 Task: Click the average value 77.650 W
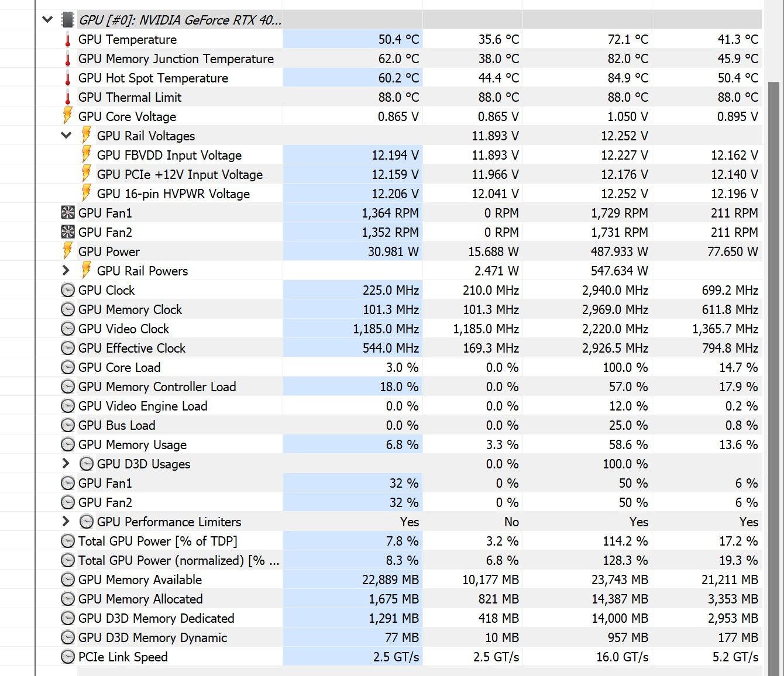point(733,252)
